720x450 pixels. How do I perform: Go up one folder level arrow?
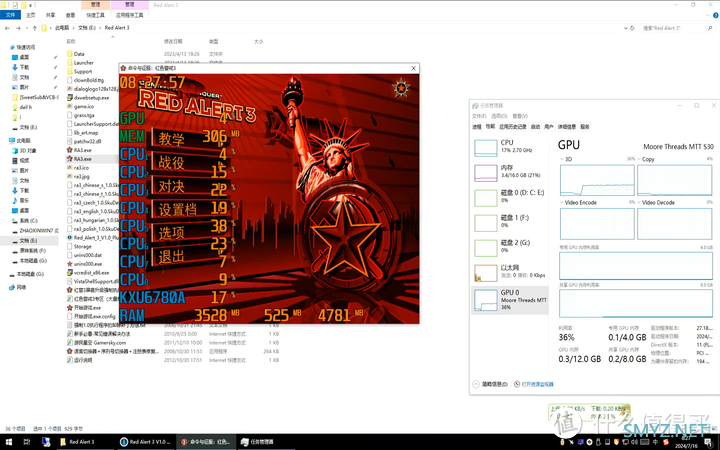point(34,28)
